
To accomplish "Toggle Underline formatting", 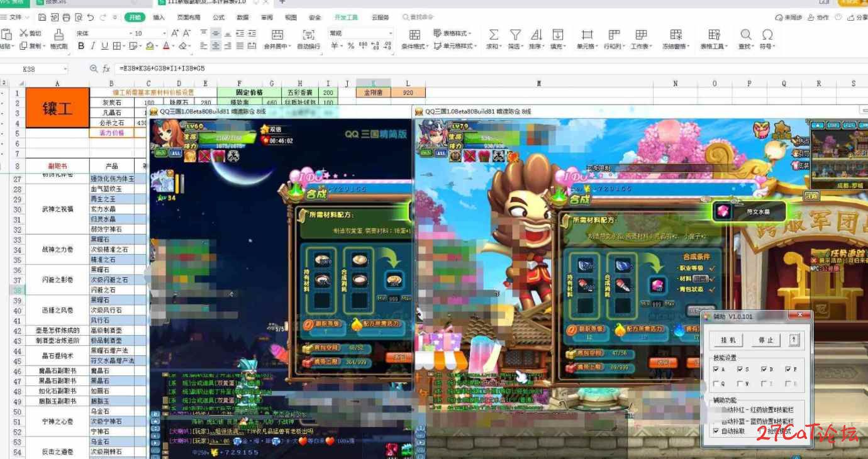I will tap(104, 45).
